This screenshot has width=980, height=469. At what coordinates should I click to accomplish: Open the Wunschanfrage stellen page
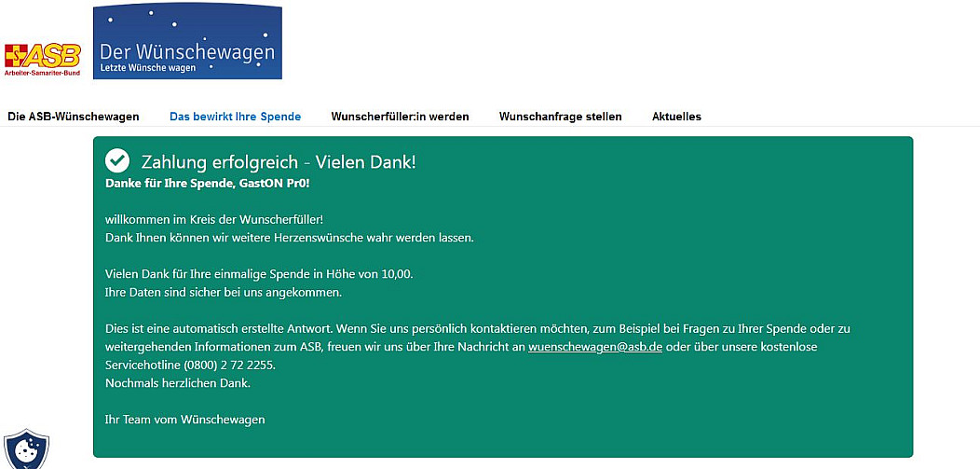pyautogui.click(x=560, y=117)
